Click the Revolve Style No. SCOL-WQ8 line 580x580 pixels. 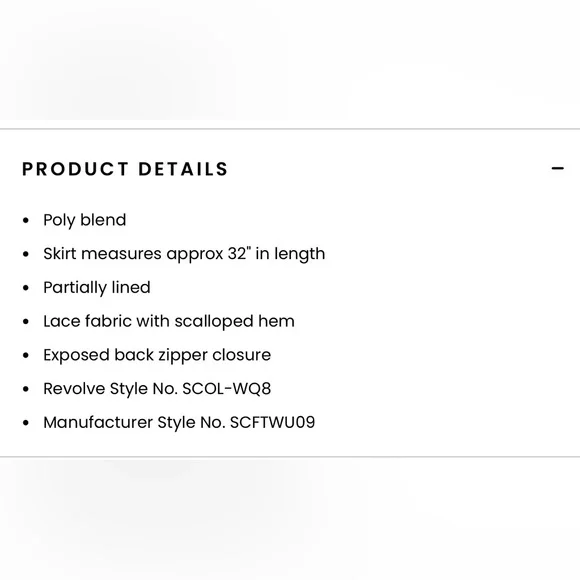click(x=157, y=389)
